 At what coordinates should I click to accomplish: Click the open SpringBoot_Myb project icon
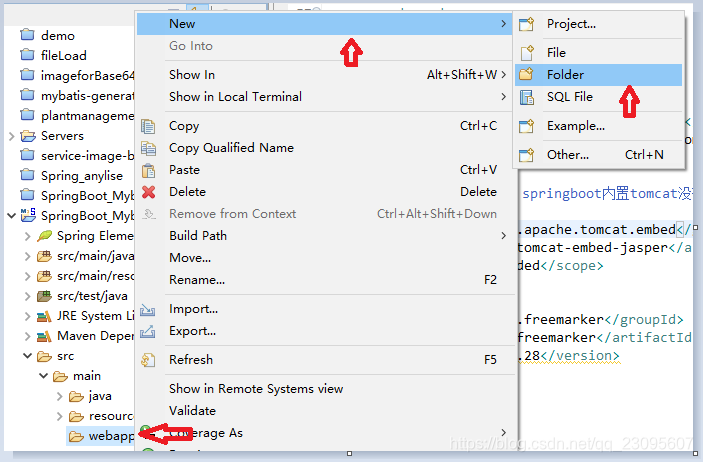coord(28,215)
